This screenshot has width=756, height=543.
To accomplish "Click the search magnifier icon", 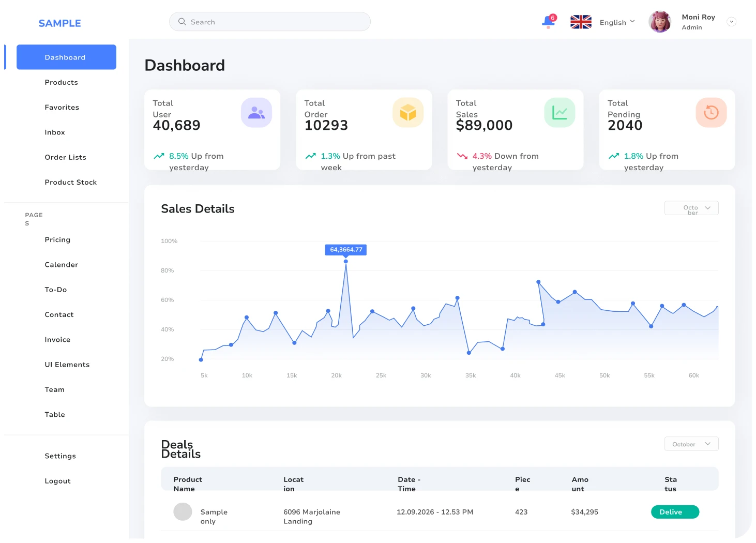I will (x=182, y=21).
